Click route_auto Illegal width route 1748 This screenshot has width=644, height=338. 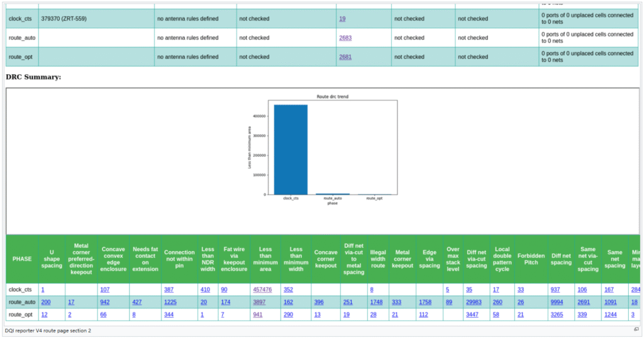click(376, 302)
